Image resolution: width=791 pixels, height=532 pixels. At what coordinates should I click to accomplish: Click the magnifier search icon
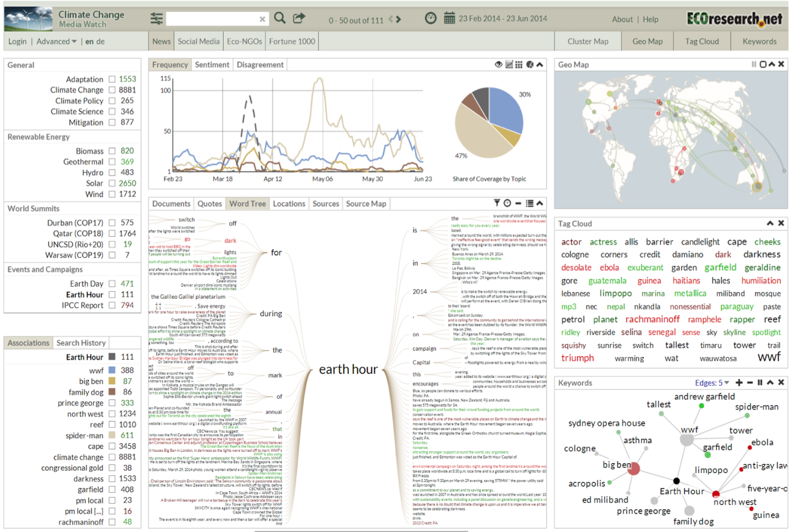pyautogui.click(x=280, y=18)
